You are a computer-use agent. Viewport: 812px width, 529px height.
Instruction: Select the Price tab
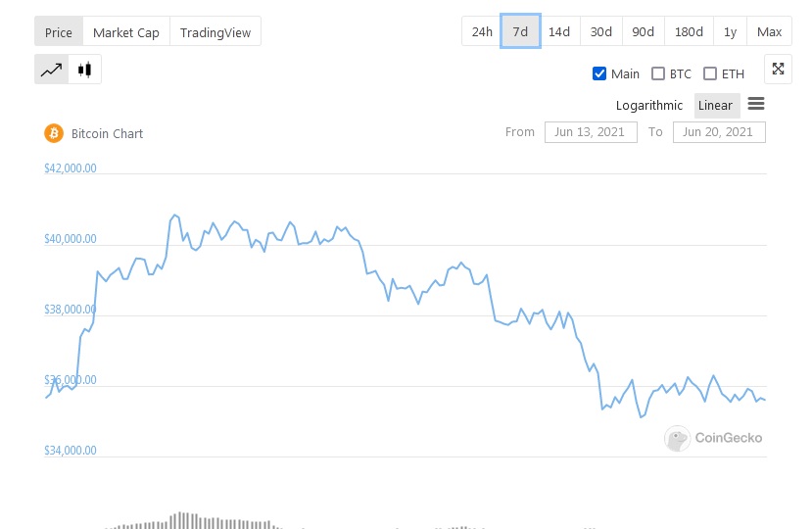click(59, 32)
